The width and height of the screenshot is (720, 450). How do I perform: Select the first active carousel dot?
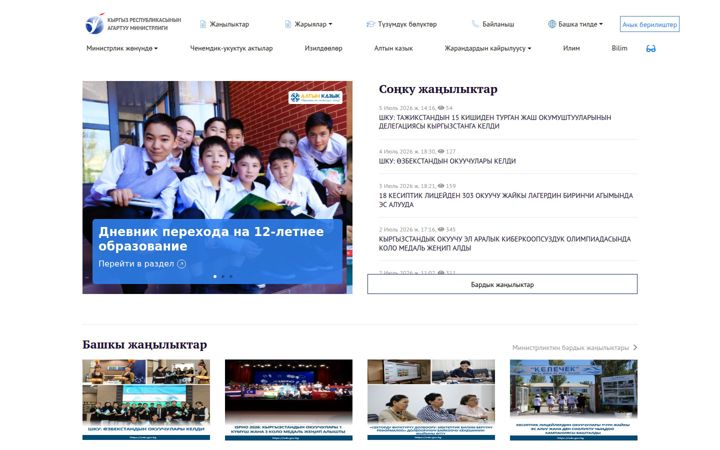(215, 276)
